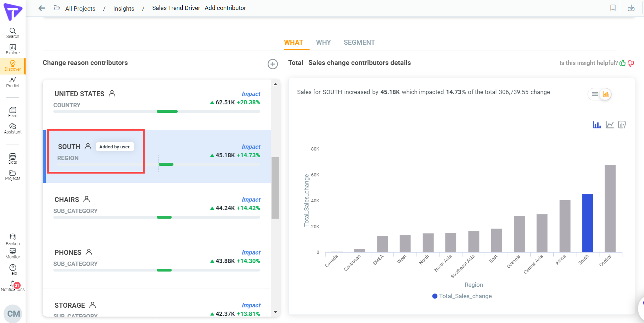Add a contributor with plus icon
Viewport: 644px width, 323px height.
pos(273,64)
